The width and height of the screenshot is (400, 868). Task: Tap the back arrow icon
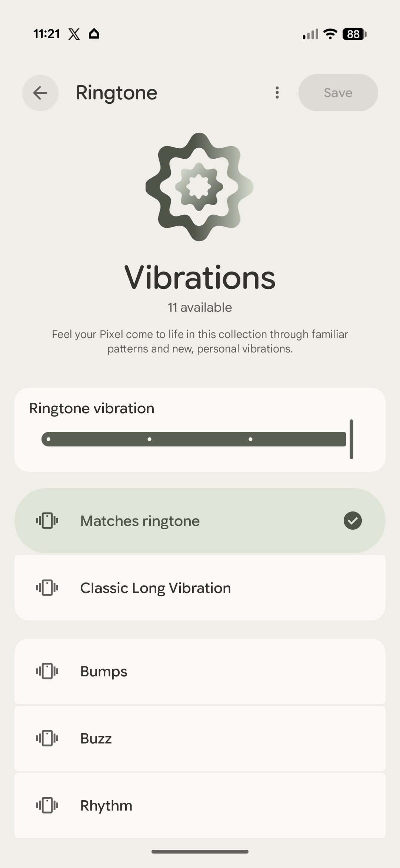coord(40,93)
